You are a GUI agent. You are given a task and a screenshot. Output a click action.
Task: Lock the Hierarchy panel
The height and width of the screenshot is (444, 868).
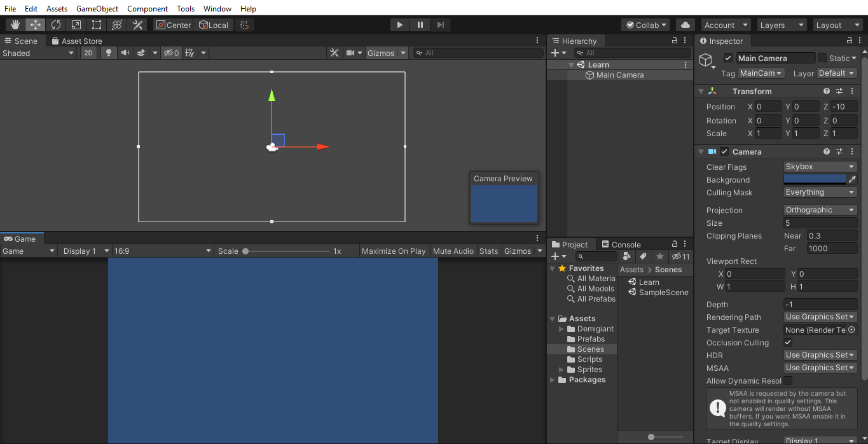[675, 40]
